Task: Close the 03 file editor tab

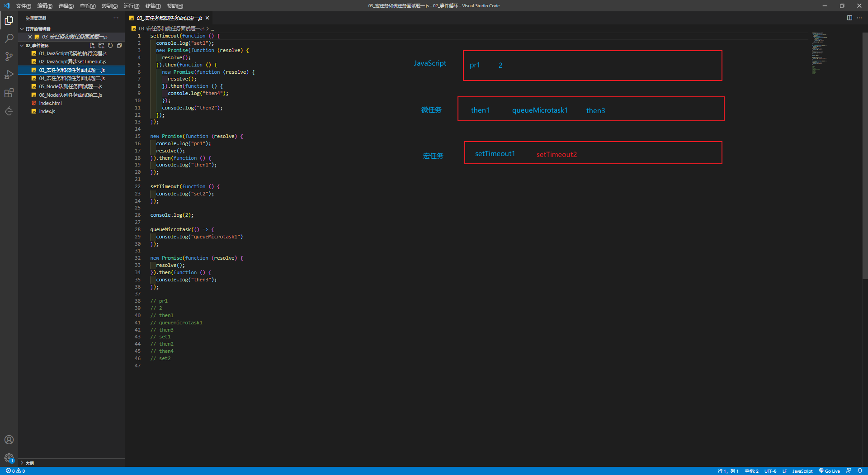Action: (208, 18)
